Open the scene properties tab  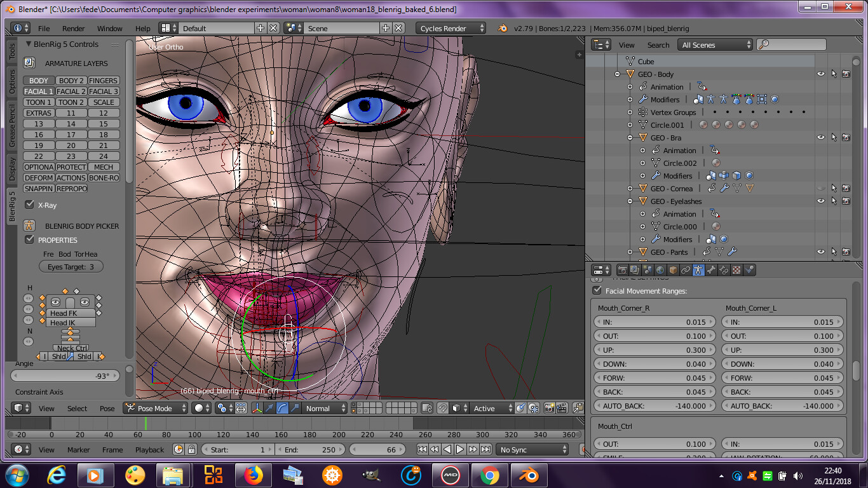tap(648, 270)
